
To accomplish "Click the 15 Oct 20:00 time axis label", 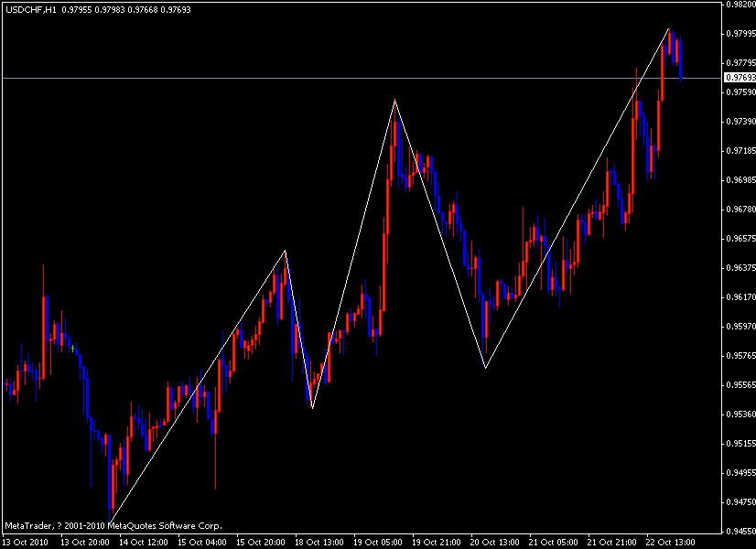I will click(x=261, y=543).
